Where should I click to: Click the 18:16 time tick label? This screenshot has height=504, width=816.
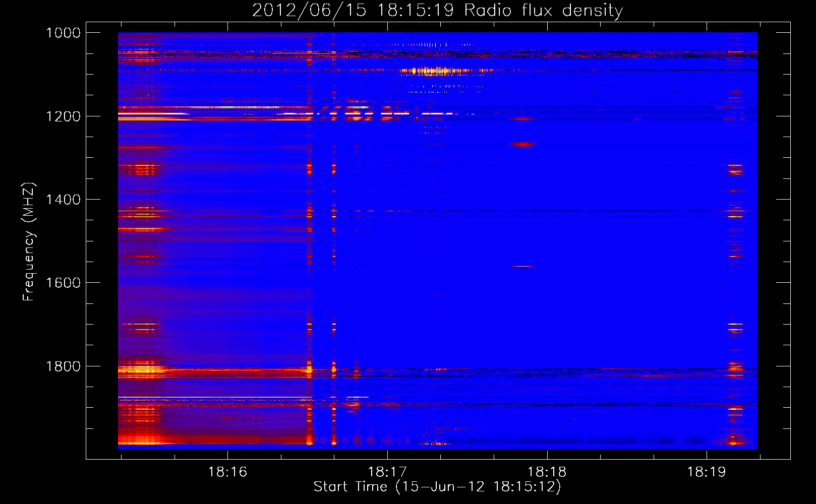click(x=228, y=472)
